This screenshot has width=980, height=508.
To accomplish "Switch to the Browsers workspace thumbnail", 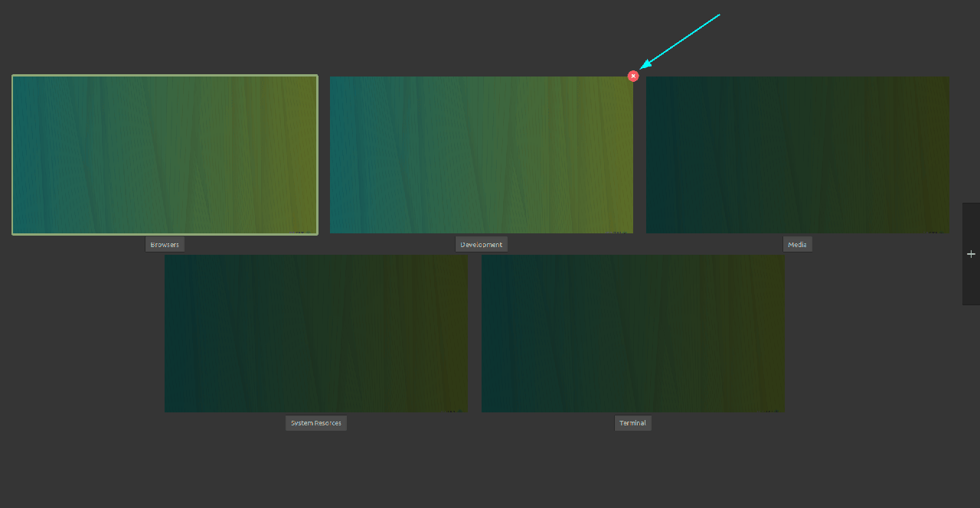I will [165, 155].
